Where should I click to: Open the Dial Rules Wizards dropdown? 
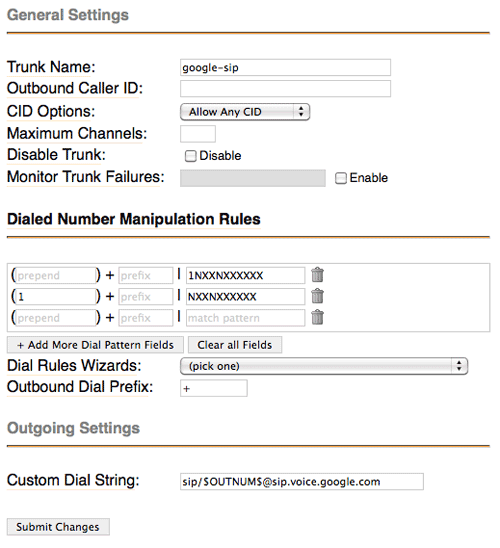(324, 366)
